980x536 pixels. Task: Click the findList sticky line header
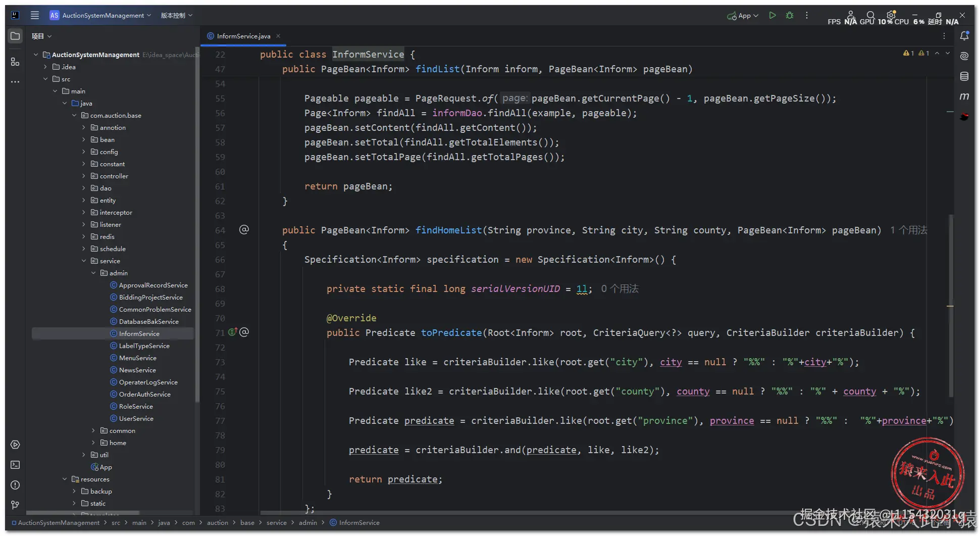coord(487,69)
